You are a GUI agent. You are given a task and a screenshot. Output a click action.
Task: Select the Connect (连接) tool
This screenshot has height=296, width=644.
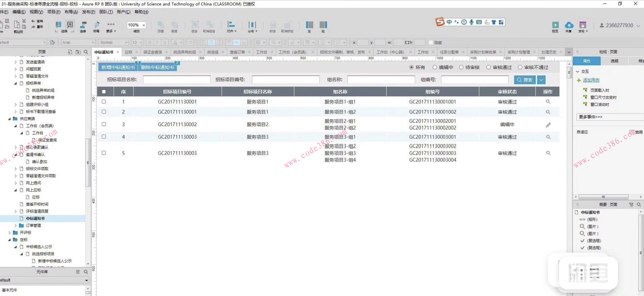pyautogui.click(x=83, y=25)
